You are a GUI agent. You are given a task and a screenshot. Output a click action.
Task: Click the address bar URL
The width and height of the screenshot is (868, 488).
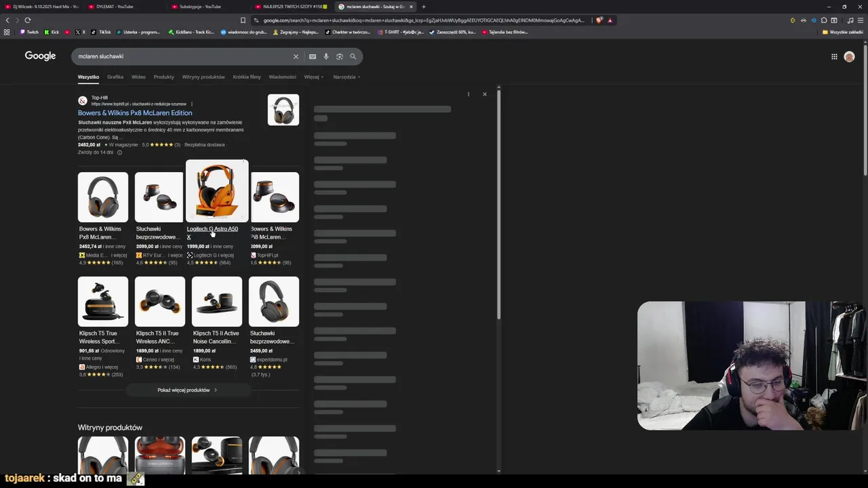pos(424,20)
